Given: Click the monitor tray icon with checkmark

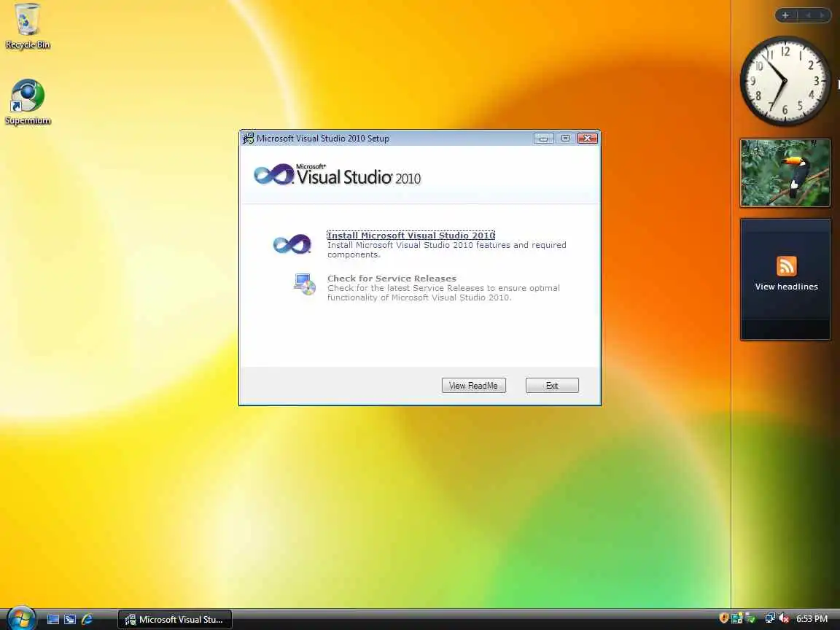Looking at the screenshot, I should pyautogui.click(x=751, y=618).
